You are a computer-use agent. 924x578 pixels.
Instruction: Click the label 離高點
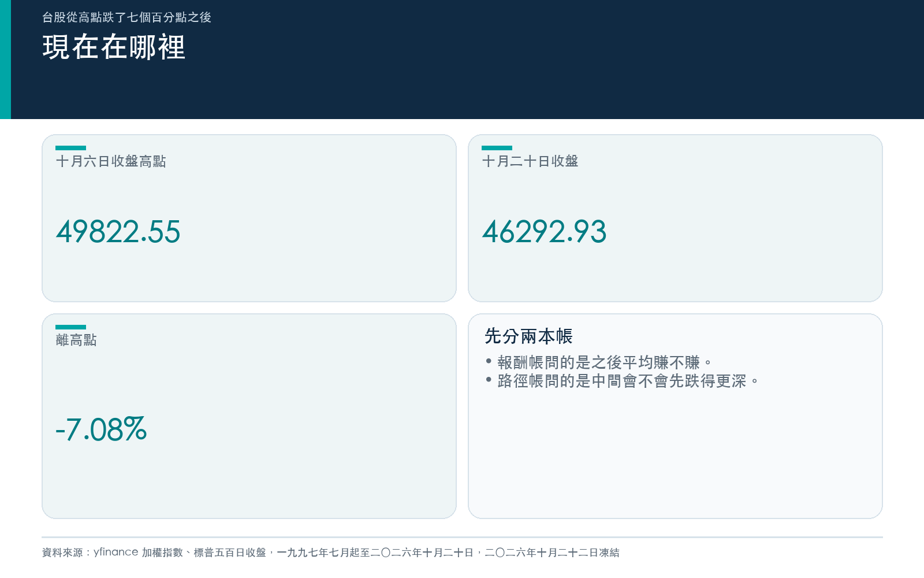pos(76,340)
